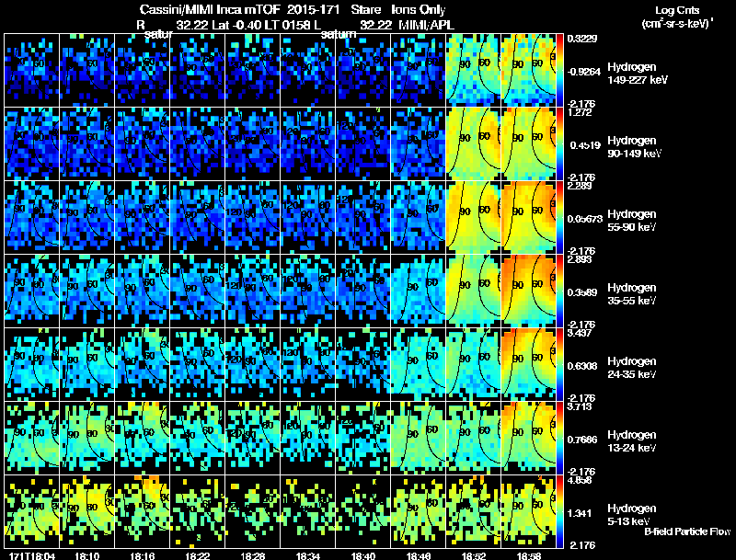The image size is (736, 560).
Task: Click the '1.272' color scale value
Action: 581,112
